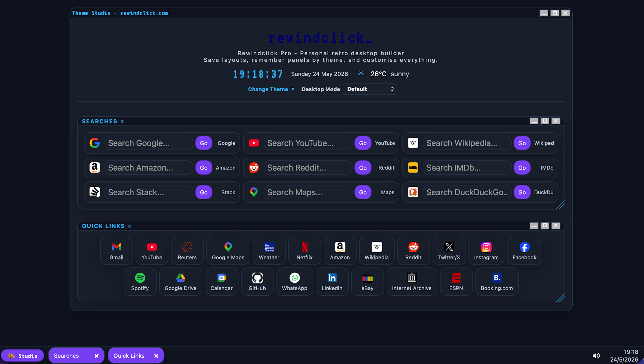Click Go next to Search YouTube

click(363, 143)
